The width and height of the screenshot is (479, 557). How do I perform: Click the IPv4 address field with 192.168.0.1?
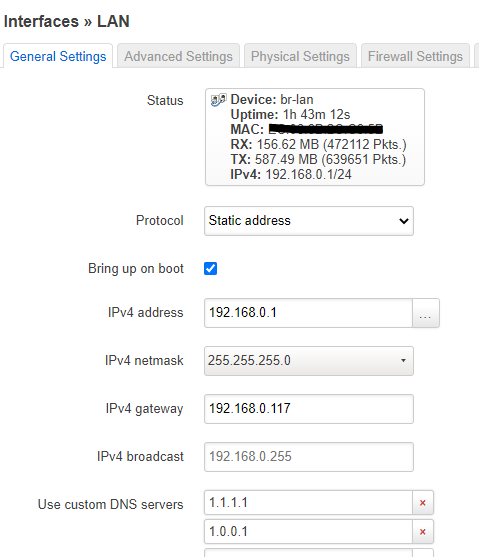click(x=308, y=313)
